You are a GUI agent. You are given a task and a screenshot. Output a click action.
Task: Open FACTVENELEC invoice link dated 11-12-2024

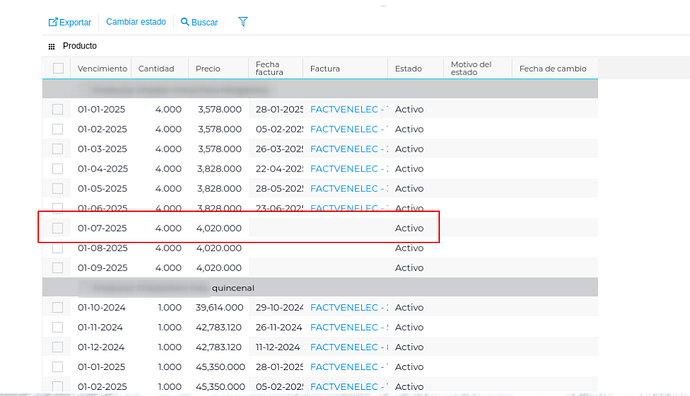(349, 347)
